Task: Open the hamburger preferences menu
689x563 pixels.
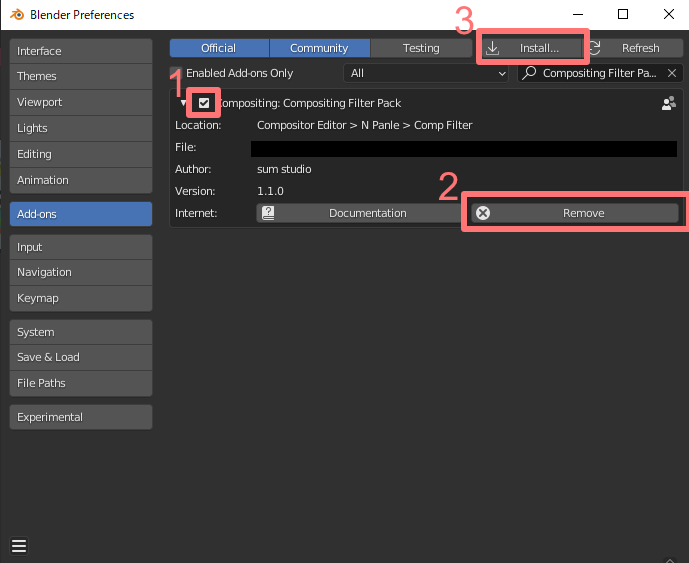Action: coord(19,546)
